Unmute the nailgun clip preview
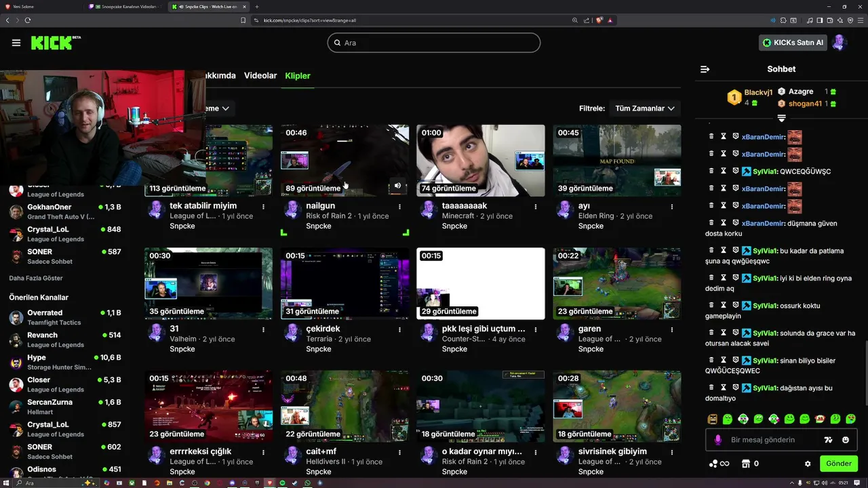The image size is (868, 488). click(x=398, y=185)
